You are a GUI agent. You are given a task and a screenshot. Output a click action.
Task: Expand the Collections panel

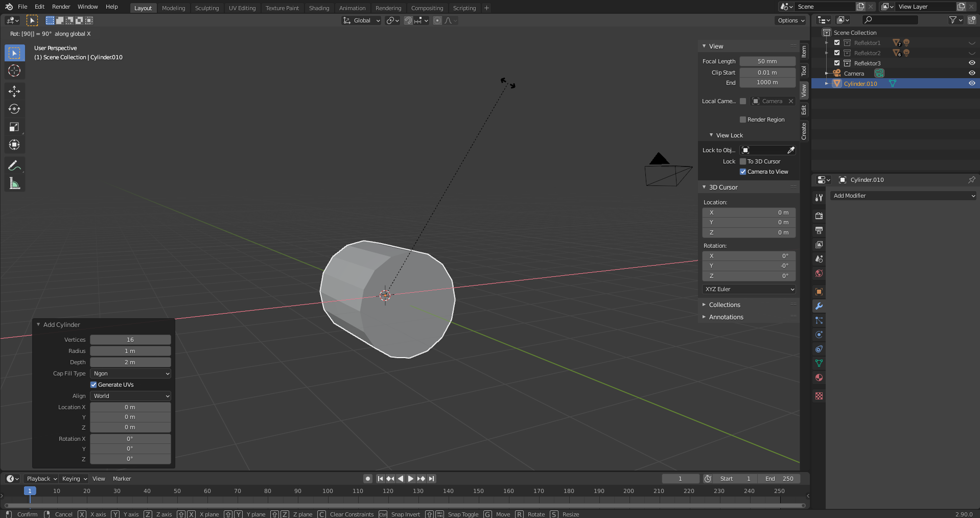[x=724, y=305]
